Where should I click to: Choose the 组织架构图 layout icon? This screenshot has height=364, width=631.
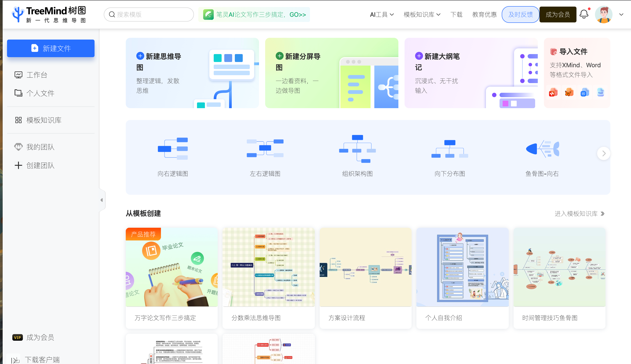pyautogui.click(x=357, y=149)
